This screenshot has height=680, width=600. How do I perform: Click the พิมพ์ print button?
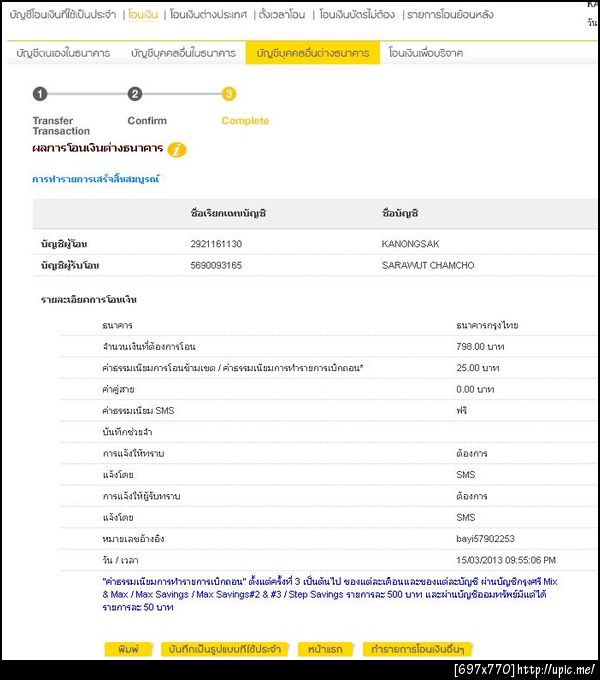point(128,649)
